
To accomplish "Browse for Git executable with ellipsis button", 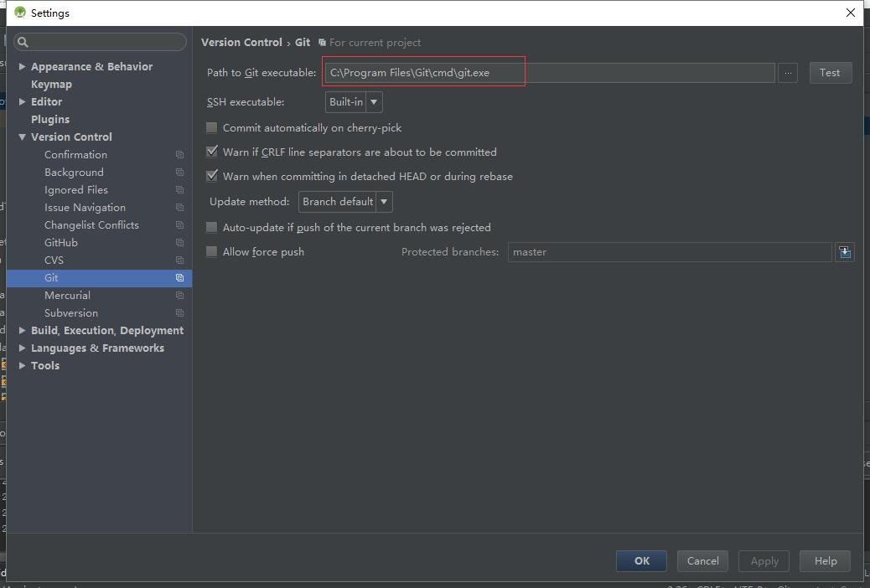I will (x=788, y=73).
